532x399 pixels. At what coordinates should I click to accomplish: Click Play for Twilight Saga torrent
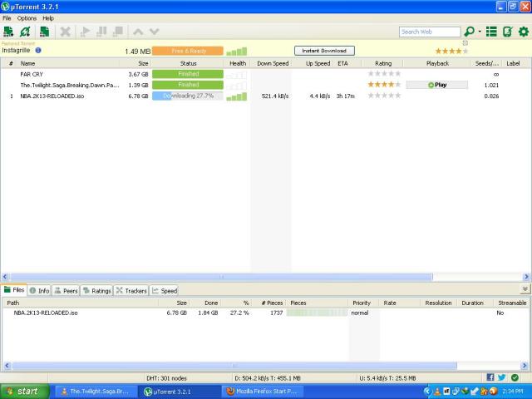pyautogui.click(x=437, y=85)
